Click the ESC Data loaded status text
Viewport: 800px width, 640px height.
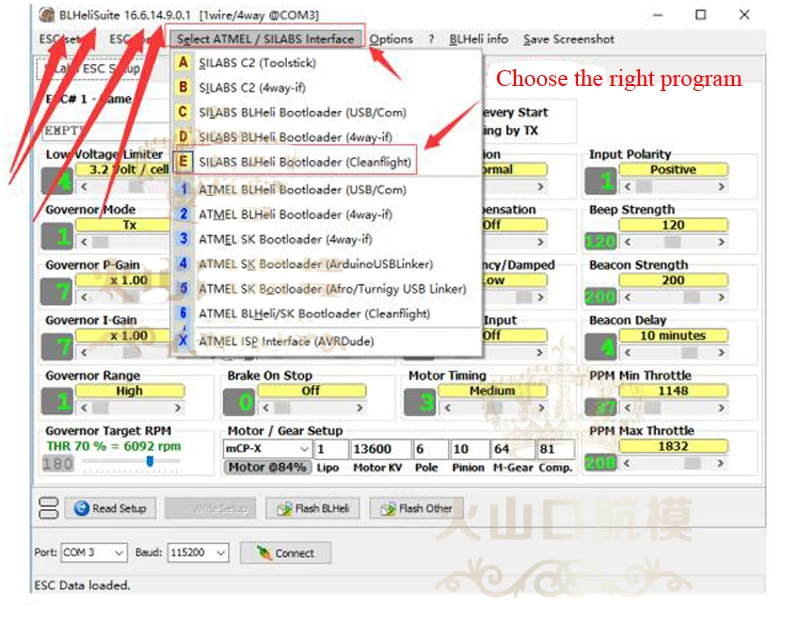pyautogui.click(x=82, y=585)
